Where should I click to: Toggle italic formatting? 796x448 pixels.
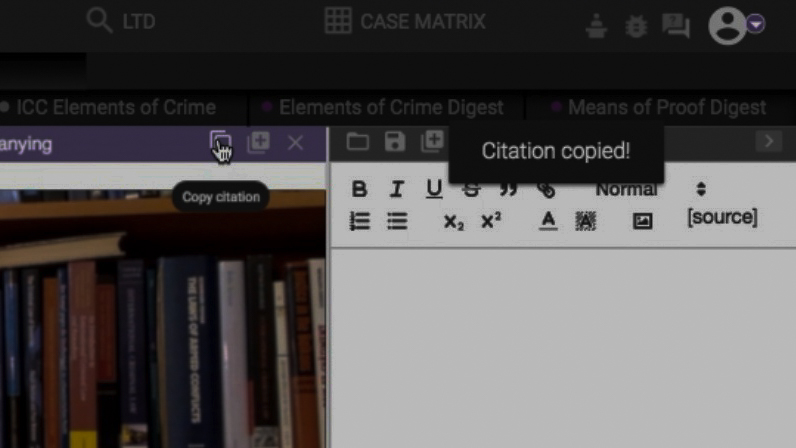[x=396, y=189]
